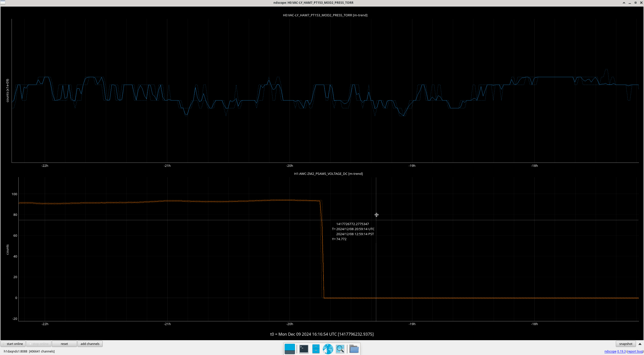
Task: Click the cursor crosshair marker on lower plot
Action: pos(376,215)
